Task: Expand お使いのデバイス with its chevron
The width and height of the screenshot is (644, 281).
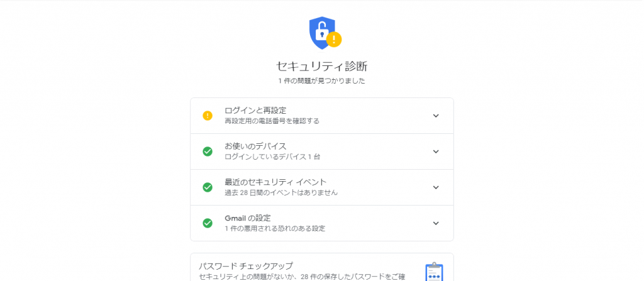Action: coord(436,152)
